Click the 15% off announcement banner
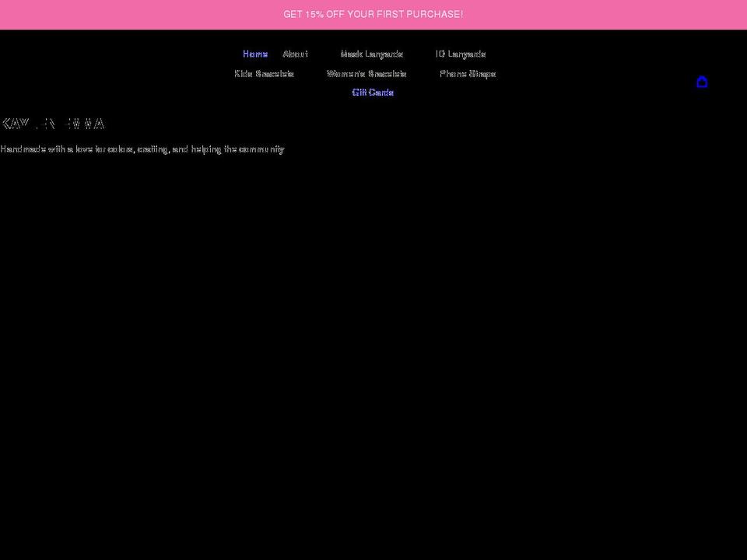Screen dimensions: 747x560 pyautogui.click(x=373, y=13)
